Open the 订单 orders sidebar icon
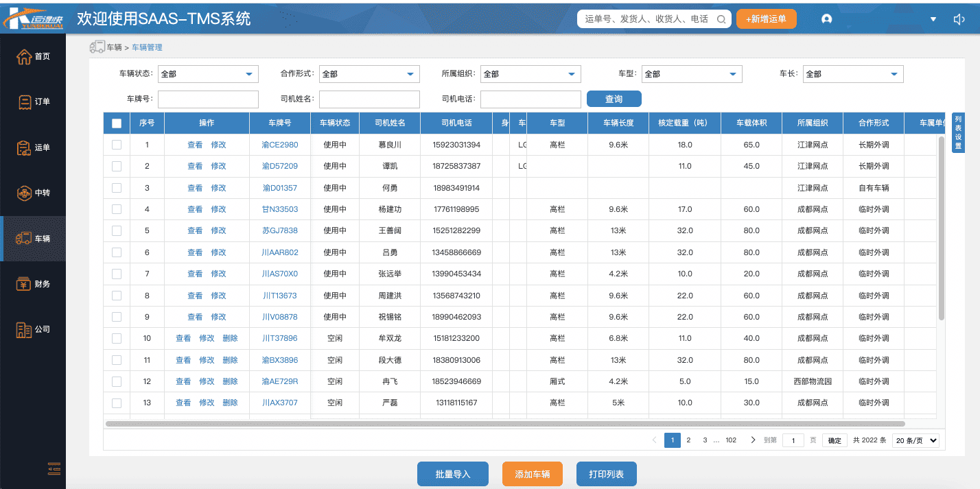980x489 pixels. click(x=25, y=102)
